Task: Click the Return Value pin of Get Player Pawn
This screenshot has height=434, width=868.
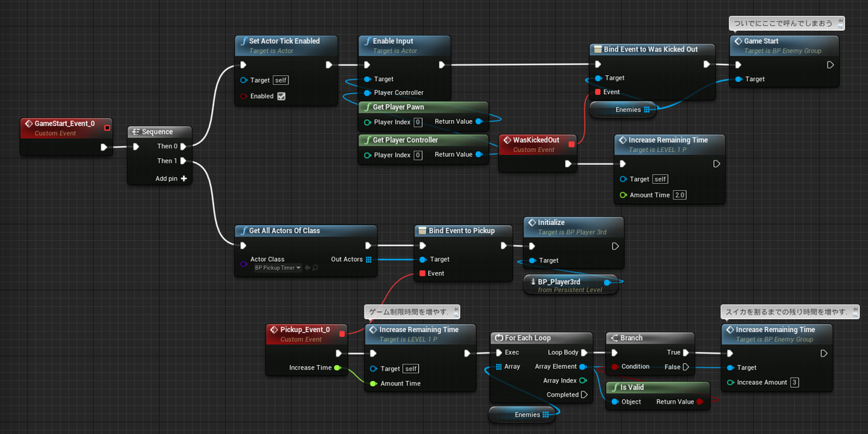Action: (478, 122)
